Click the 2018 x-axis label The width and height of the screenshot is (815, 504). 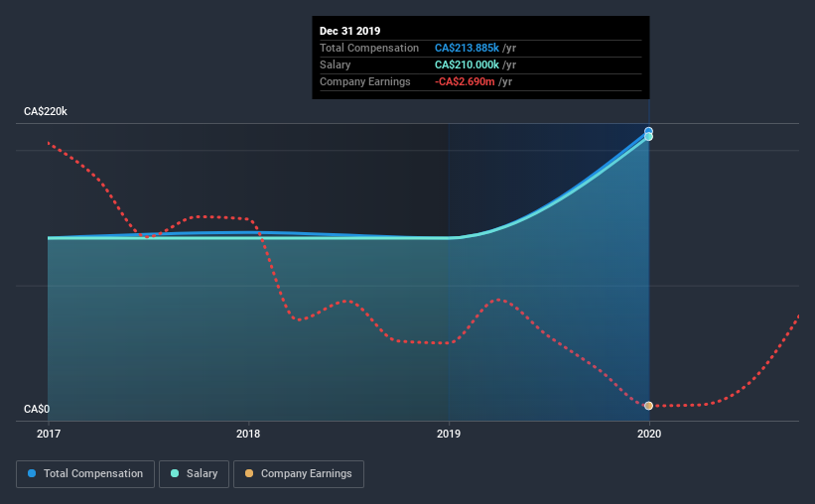[248, 434]
